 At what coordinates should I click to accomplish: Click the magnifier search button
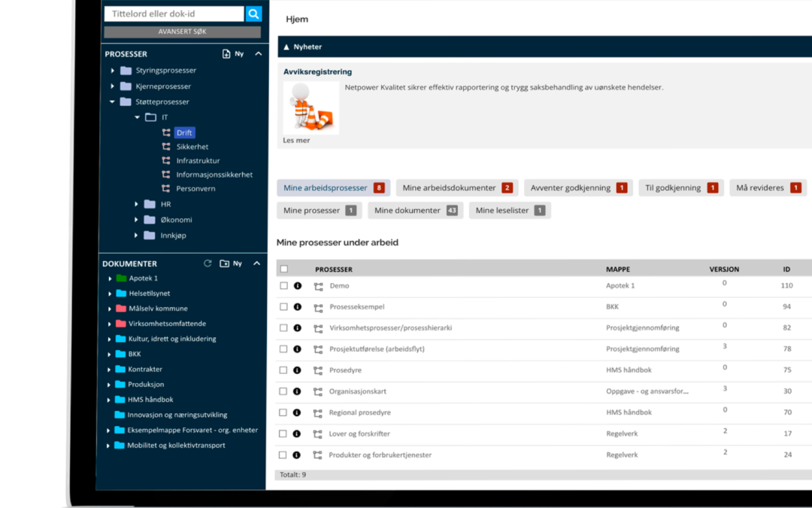(x=253, y=14)
